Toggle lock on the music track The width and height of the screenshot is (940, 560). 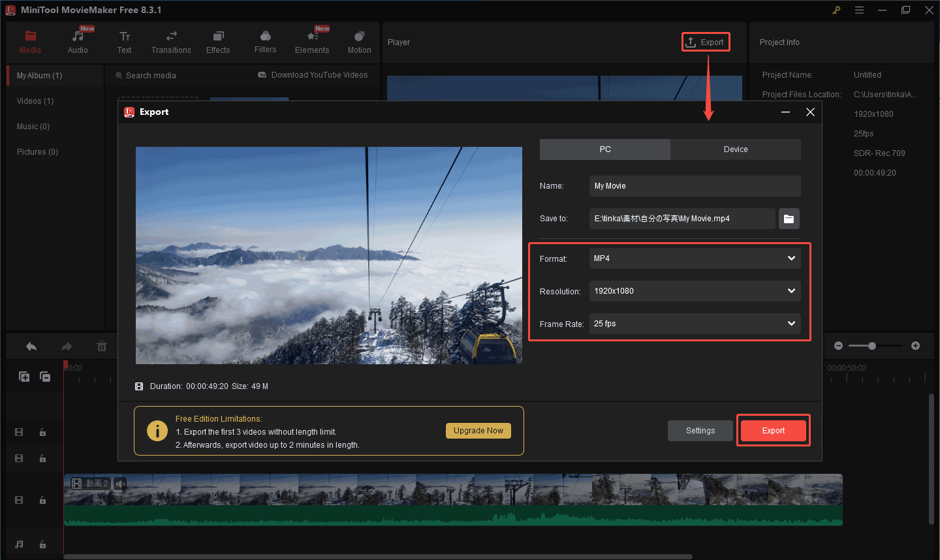pyautogui.click(x=42, y=544)
